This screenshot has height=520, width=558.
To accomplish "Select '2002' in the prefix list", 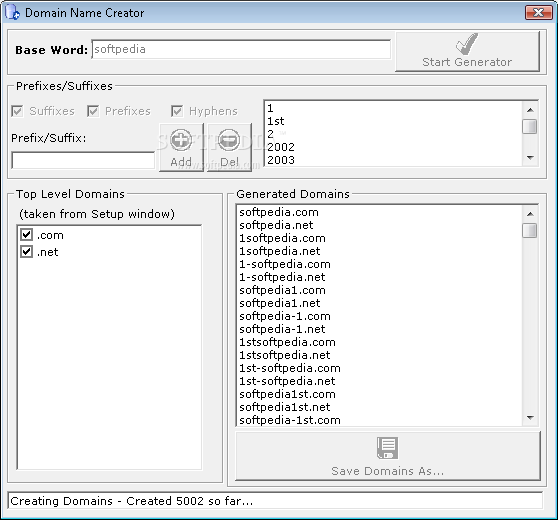I will pyautogui.click(x=393, y=147).
